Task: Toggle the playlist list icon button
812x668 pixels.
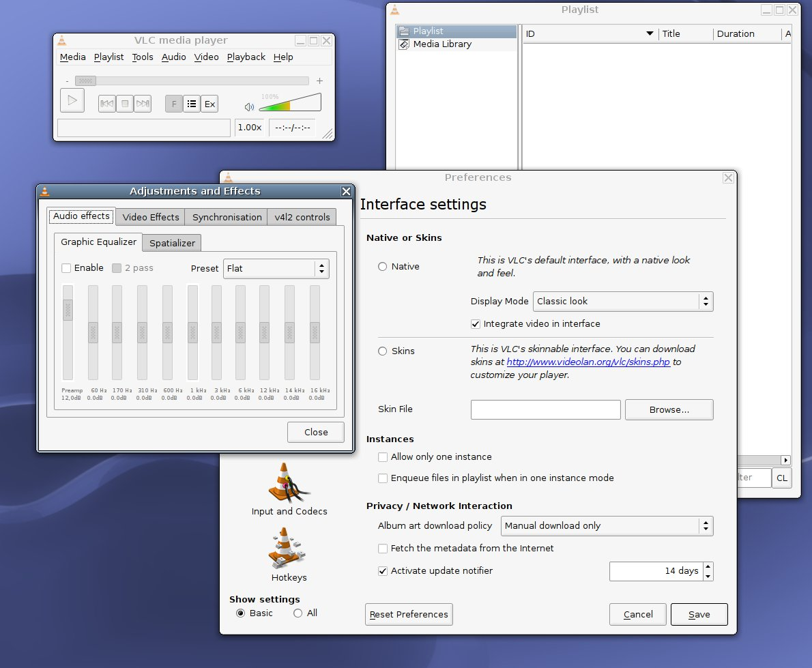Action: click(192, 104)
